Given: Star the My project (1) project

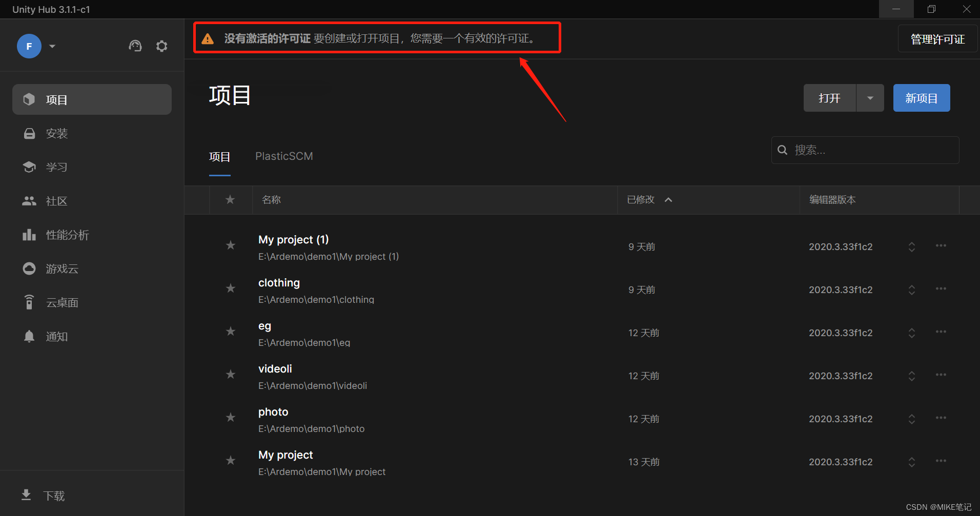Looking at the screenshot, I should coord(231,245).
